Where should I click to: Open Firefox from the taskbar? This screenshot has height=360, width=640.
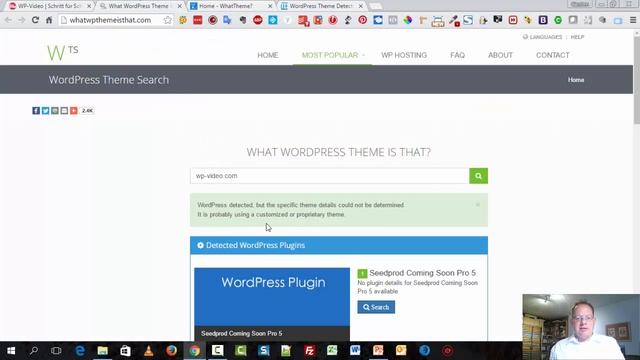click(171, 351)
